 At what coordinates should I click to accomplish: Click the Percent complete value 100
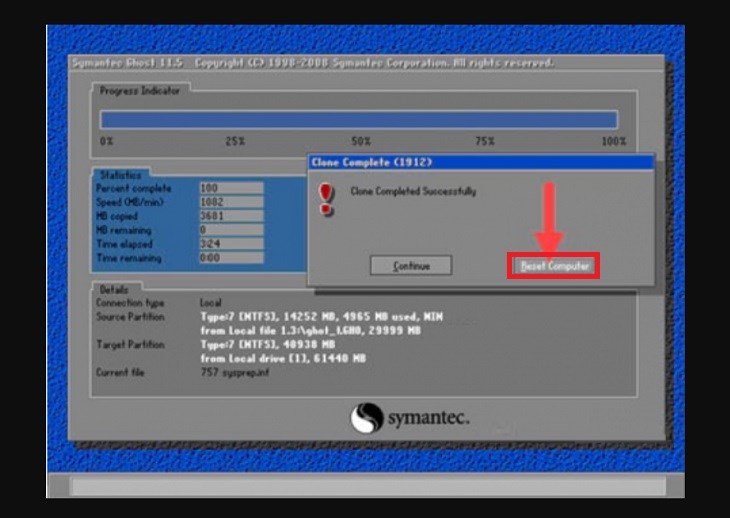click(231, 188)
